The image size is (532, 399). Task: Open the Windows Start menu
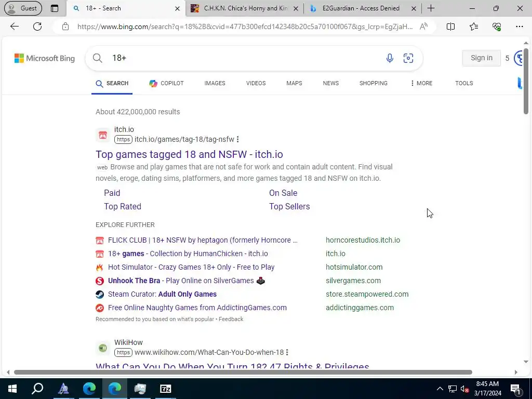[x=12, y=389]
